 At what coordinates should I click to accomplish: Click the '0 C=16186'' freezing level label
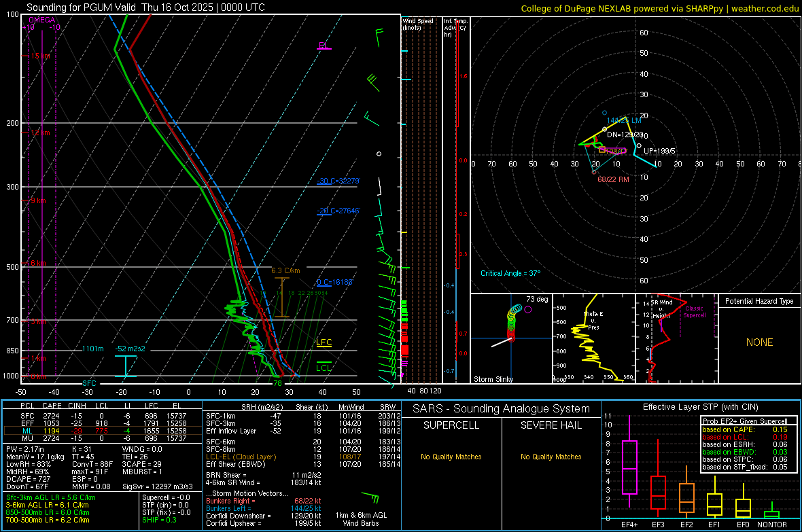[335, 282]
